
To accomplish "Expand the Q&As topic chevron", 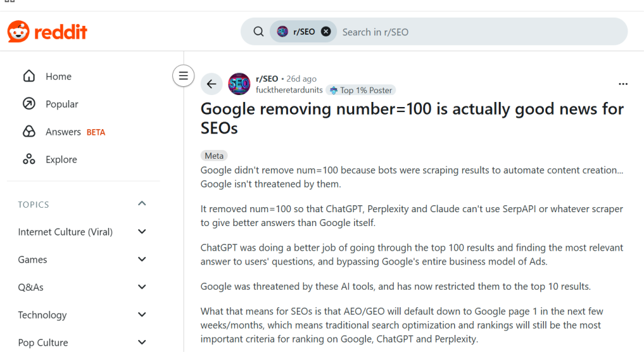I will click(142, 287).
